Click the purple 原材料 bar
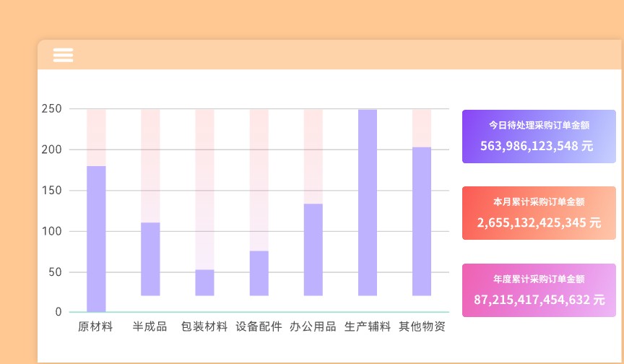 [96, 238]
